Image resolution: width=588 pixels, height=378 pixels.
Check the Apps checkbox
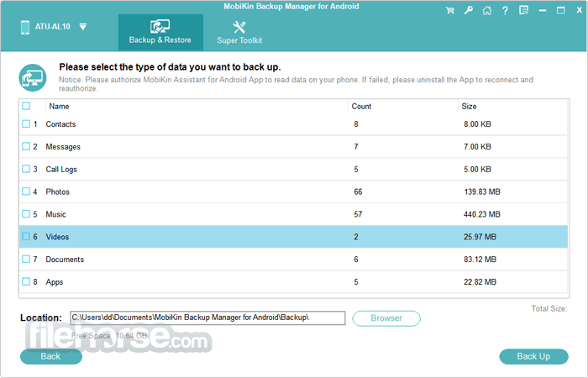point(26,281)
